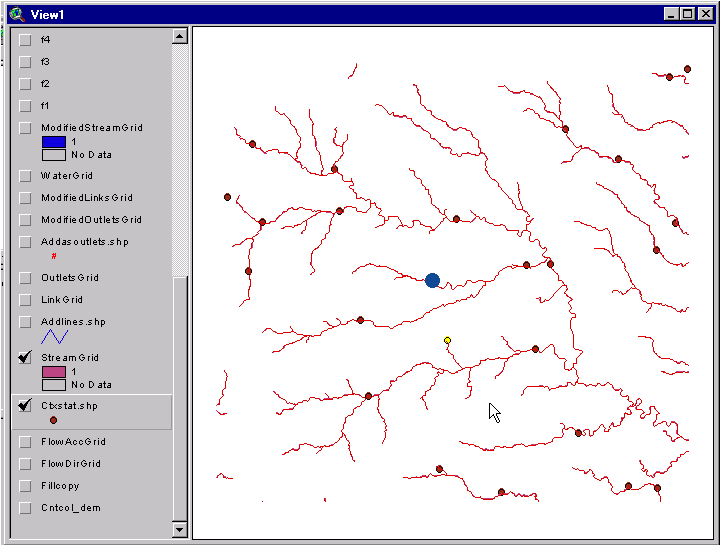The image size is (721, 546).
Task: Select the WaterGrid theme name
Action: click(66, 176)
